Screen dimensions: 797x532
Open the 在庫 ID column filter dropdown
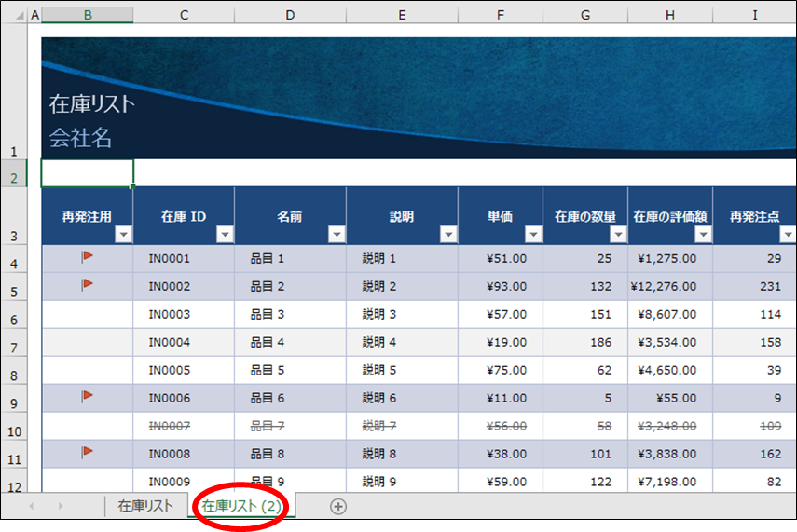[225, 234]
